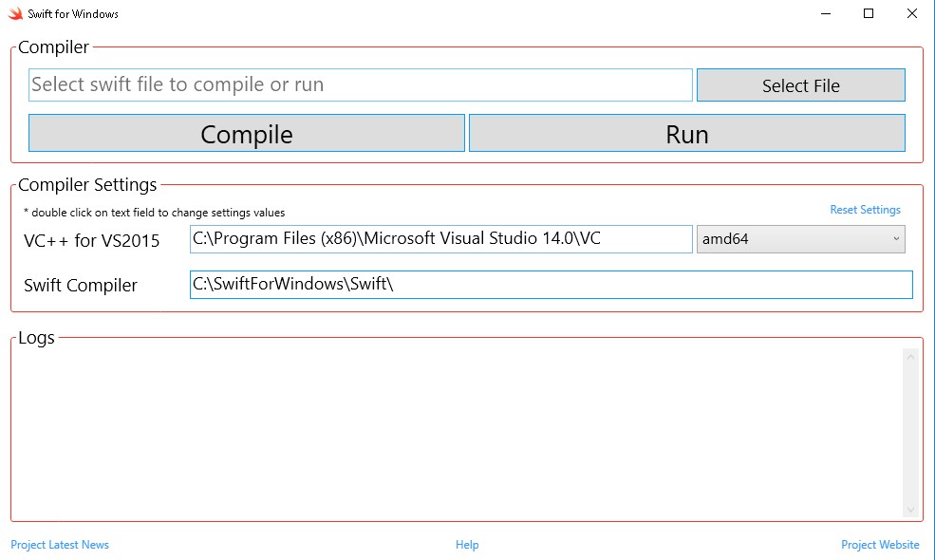Click the 'Swift Compiler' label
The width and height of the screenshot is (935, 560).
pos(81,285)
